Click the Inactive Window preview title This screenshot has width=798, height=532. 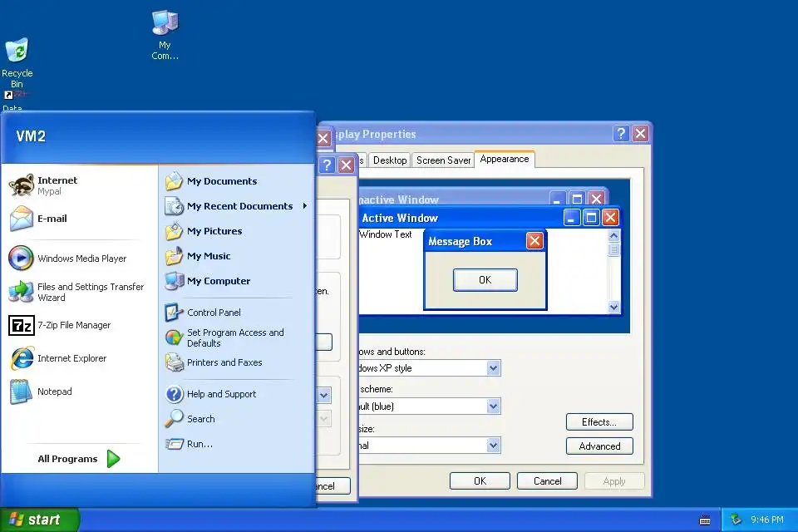tap(399, 199)
